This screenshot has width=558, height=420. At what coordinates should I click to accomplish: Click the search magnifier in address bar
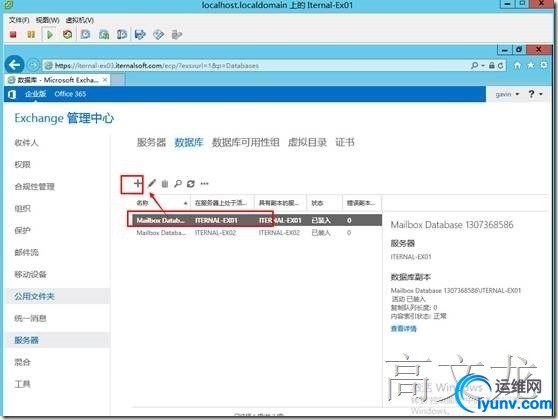pos(474,65)
